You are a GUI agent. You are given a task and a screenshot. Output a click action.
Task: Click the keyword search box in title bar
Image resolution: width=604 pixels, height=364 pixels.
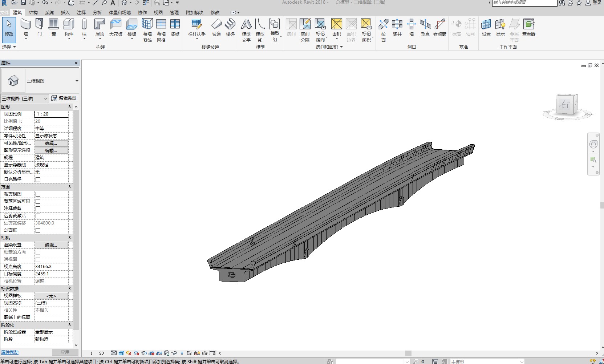pos(524,3)
